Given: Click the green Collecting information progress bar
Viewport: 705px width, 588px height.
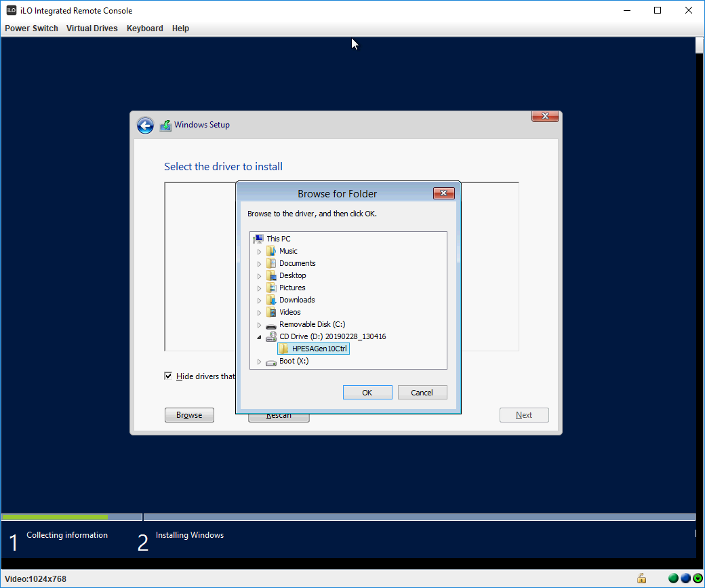Looking at the screenshot, I should (54, 517).
